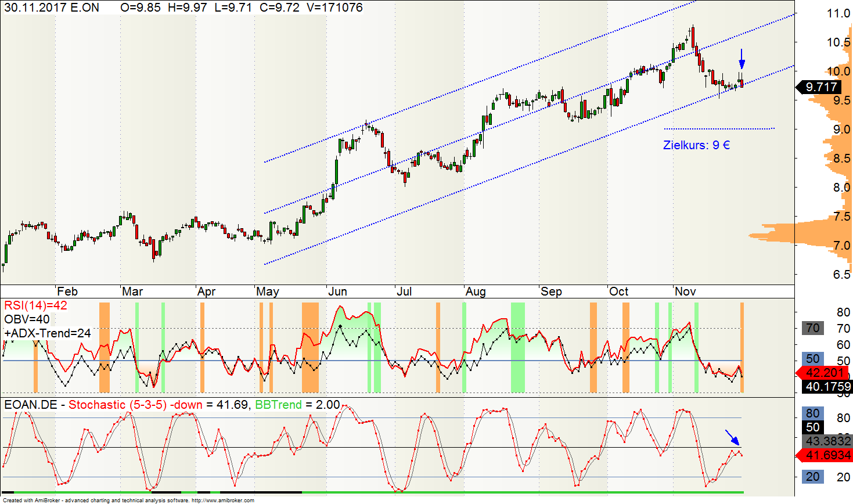The width and height of the screenshot is (853, 504).
Task: Click the blue boxed '20' stochastic level
Action: click(813, 477)
